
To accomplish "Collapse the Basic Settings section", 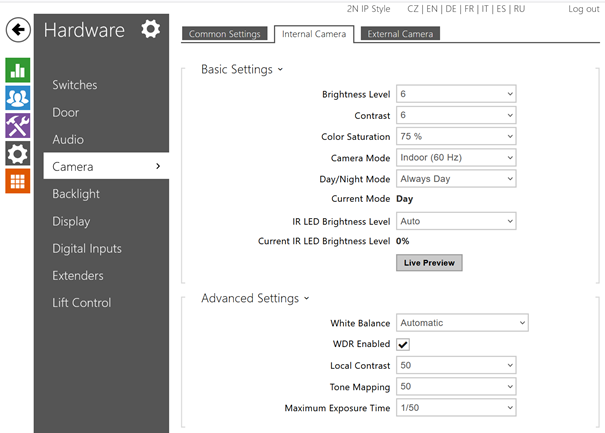I will tap(241, 70).
